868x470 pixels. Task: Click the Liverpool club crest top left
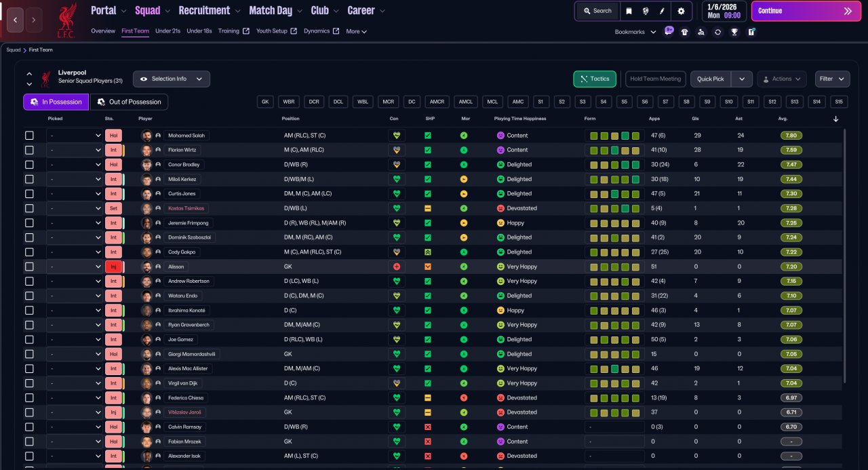pyautogui.click(x=66, y=19)
